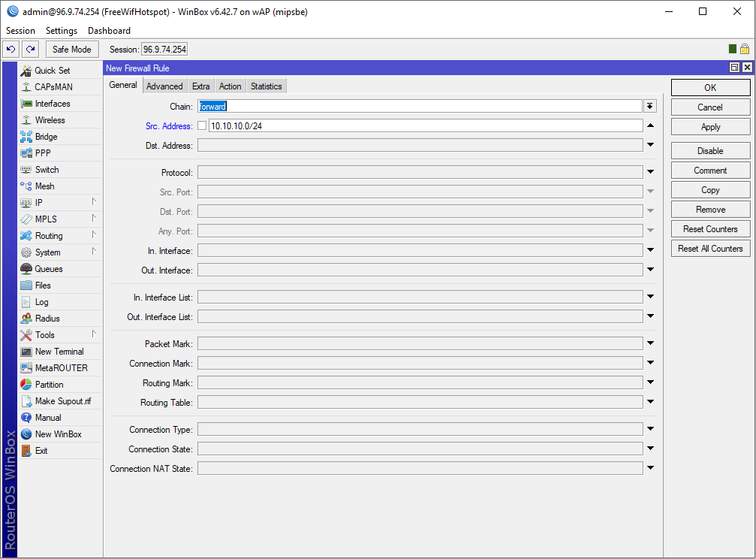This screenshot has width=756, height=559.
Task: Open the Mesh menu
Action: click(60, 186)
